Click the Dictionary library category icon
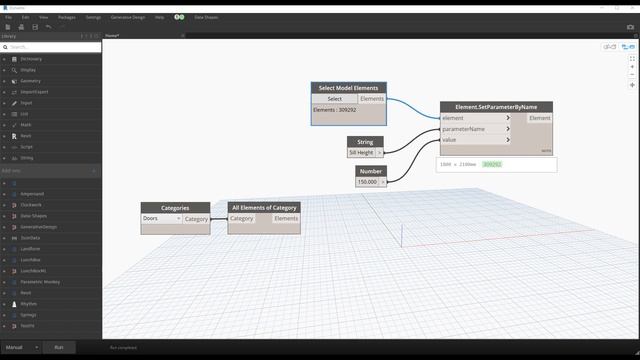The width and height of the screenshot is (640, 360). click(14, 59)
